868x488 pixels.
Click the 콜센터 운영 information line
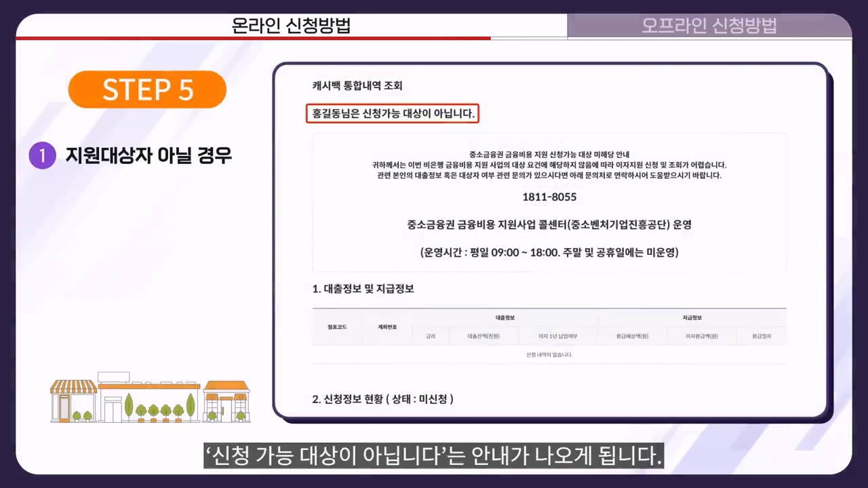point(549,224)
